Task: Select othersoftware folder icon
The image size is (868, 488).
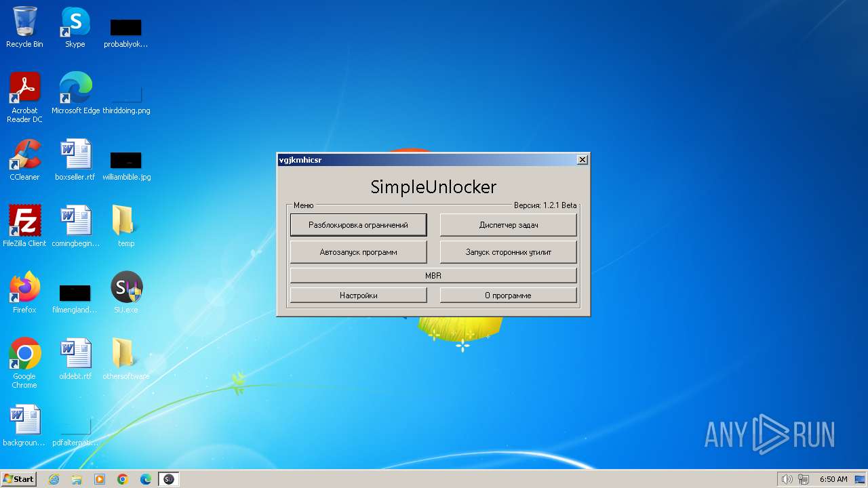Action: point(125,359)
